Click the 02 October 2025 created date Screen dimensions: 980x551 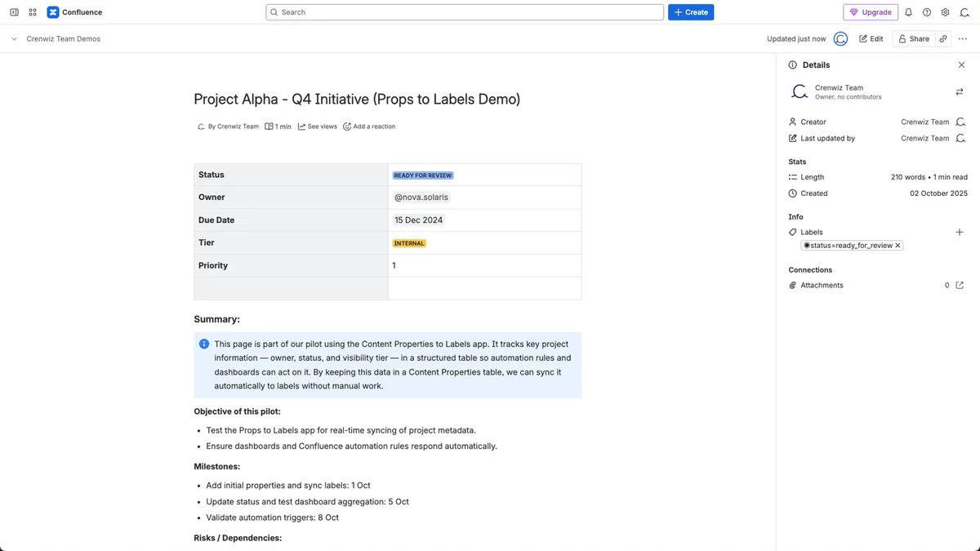pos(938,193)
